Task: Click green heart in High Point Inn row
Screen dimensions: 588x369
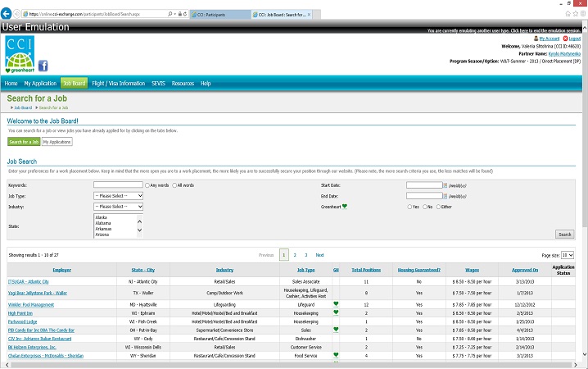Action: coord(336,312)
